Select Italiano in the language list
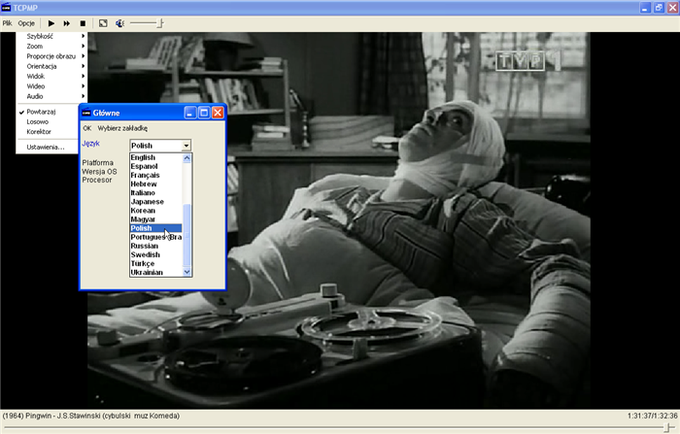 pos(156,193)
